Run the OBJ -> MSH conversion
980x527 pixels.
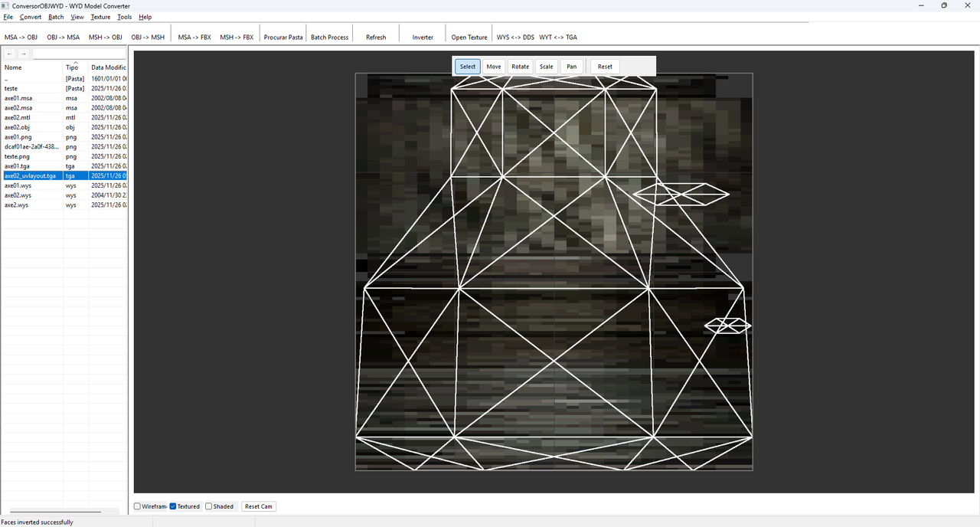pyautogui.click(x=148, y=37)
